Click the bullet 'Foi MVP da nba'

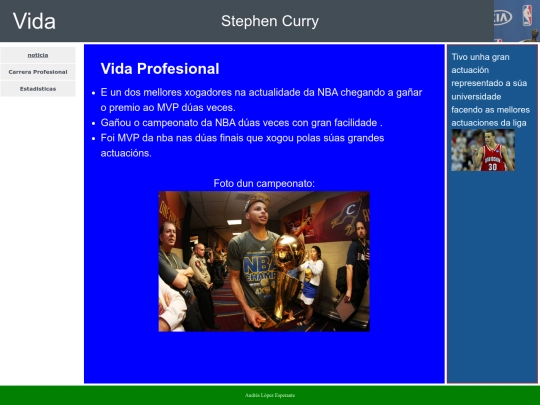(x=242, y=145)
